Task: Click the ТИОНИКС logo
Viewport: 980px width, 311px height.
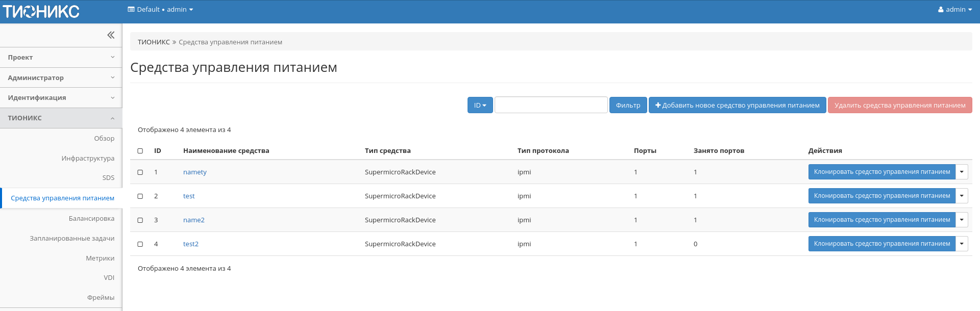Action: [41, 12]
